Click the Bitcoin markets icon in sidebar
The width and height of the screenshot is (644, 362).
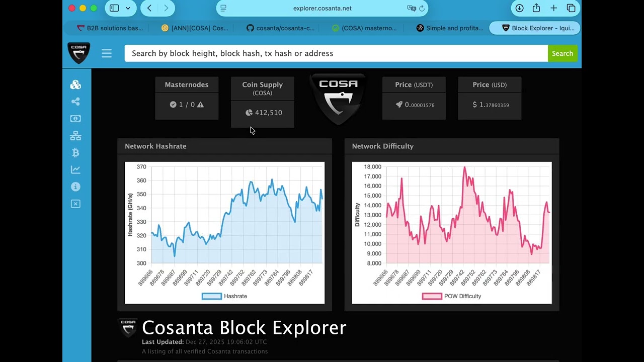point(75,153)
